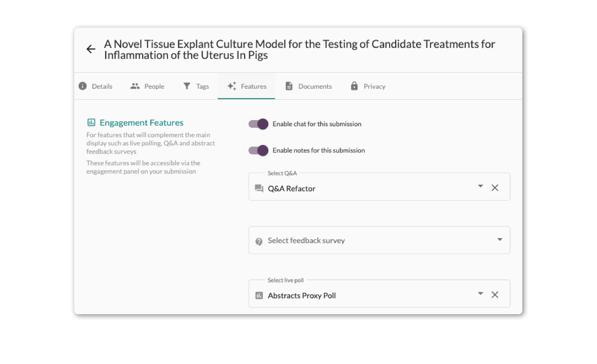Click the Details info icon

click(x=82, y=86)
